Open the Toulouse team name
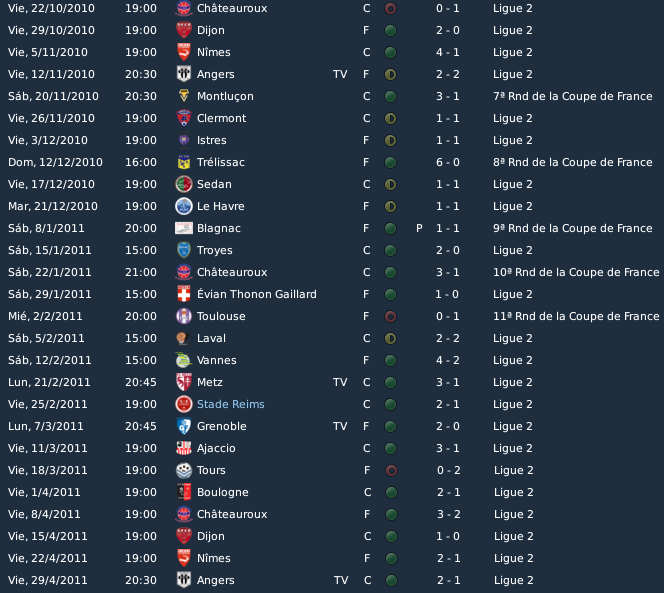The image size is (664, 593). tap(221, 316)
